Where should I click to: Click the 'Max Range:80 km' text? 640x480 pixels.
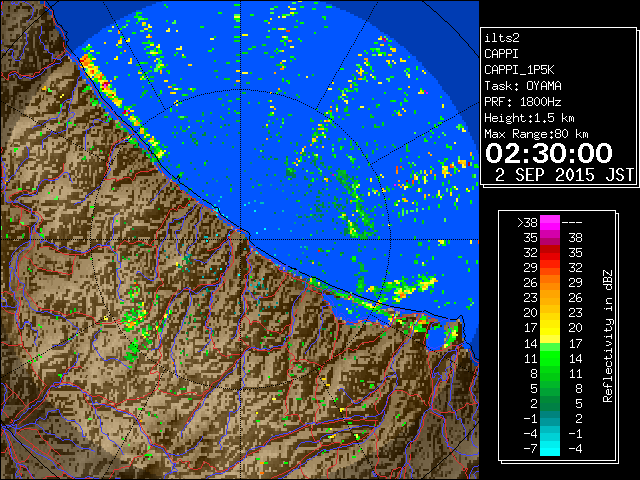click(536, 134)
